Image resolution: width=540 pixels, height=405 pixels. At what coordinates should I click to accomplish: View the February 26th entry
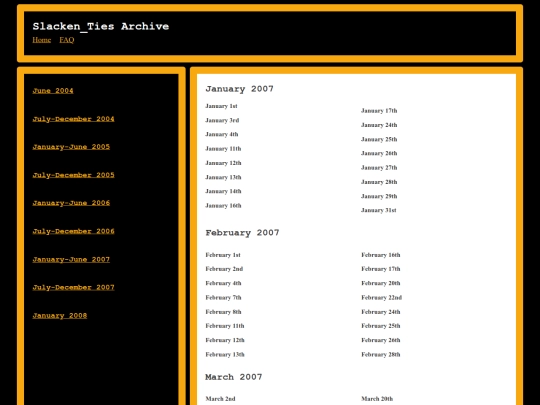[381, 340]
